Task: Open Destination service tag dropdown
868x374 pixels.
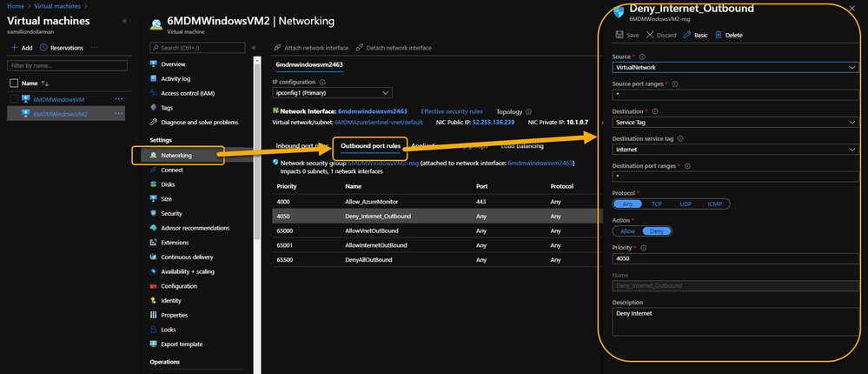Action: point(736,149)
